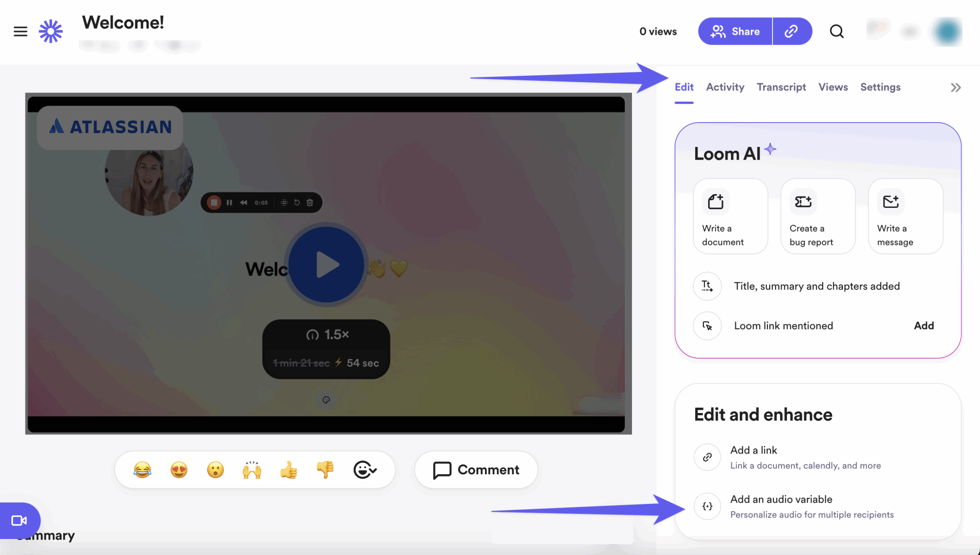Viewport: 980px width, 555px height.
Task: Collapse the side panel with the double chevron
Action: 955,87
